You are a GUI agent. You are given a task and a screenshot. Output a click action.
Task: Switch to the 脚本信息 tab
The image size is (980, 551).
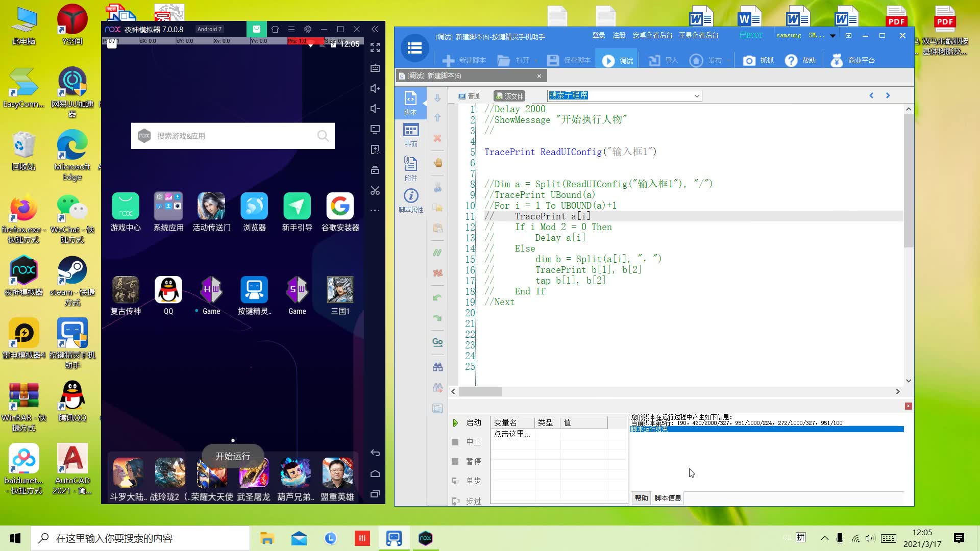pyautogui.click(x=668, y=498)
